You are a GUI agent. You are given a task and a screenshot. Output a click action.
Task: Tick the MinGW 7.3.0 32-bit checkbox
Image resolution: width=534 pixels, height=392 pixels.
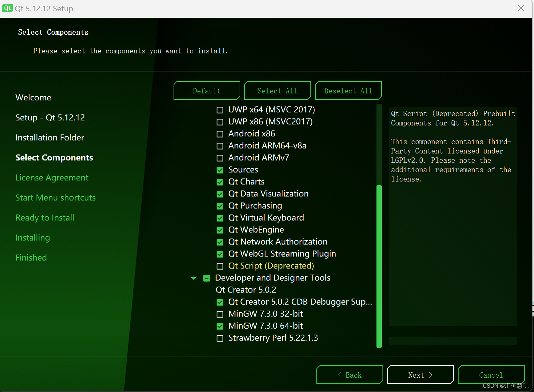tap(220, 314)
